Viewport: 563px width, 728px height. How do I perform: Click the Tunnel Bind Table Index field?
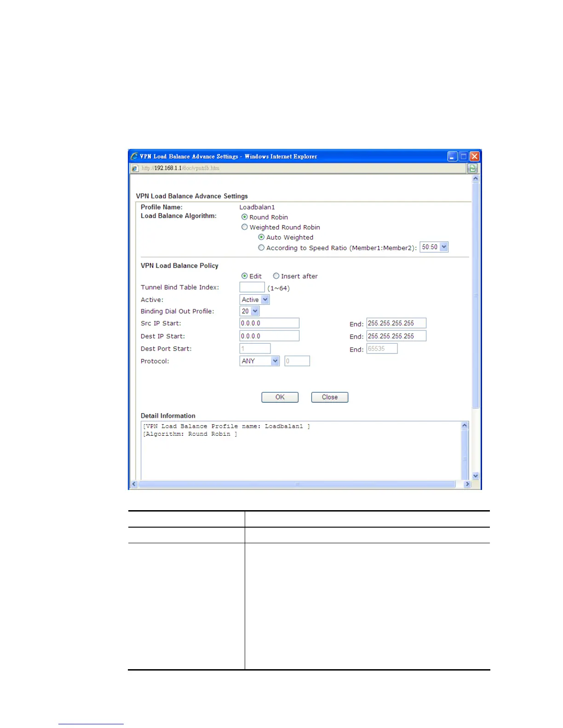[252, 287]
